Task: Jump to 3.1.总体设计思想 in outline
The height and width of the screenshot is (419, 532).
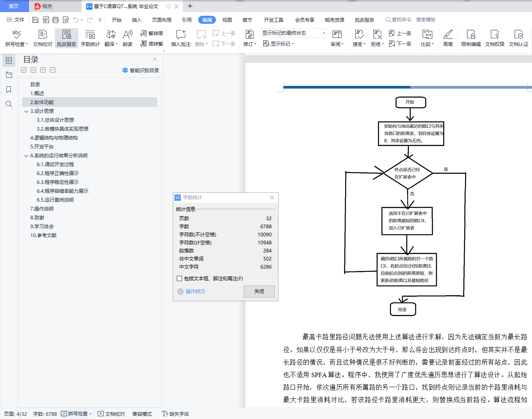Action: tap(55, 120)
